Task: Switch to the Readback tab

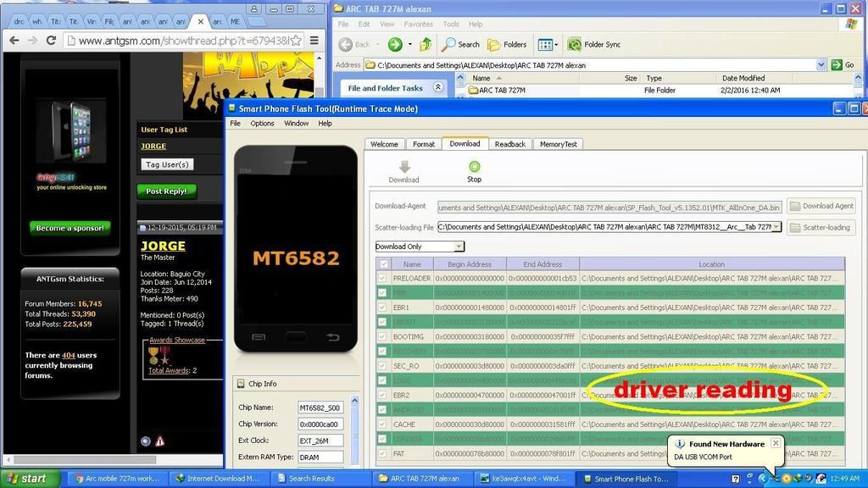Action: (x=509, y=144)
